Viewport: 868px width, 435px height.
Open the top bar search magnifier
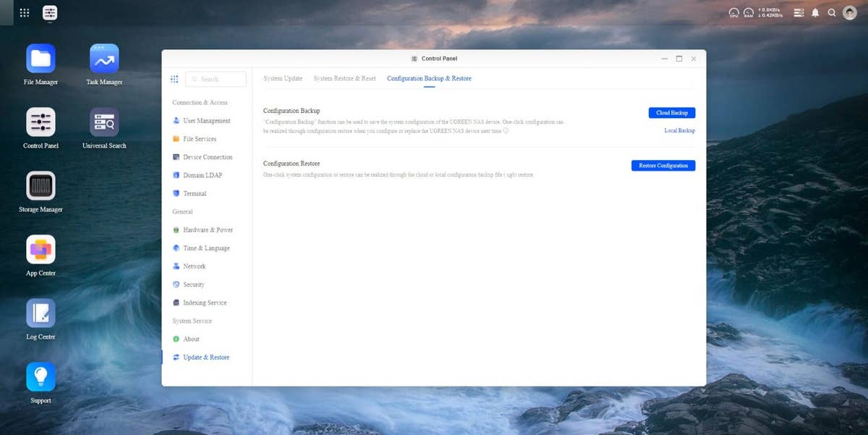(832, 13)
